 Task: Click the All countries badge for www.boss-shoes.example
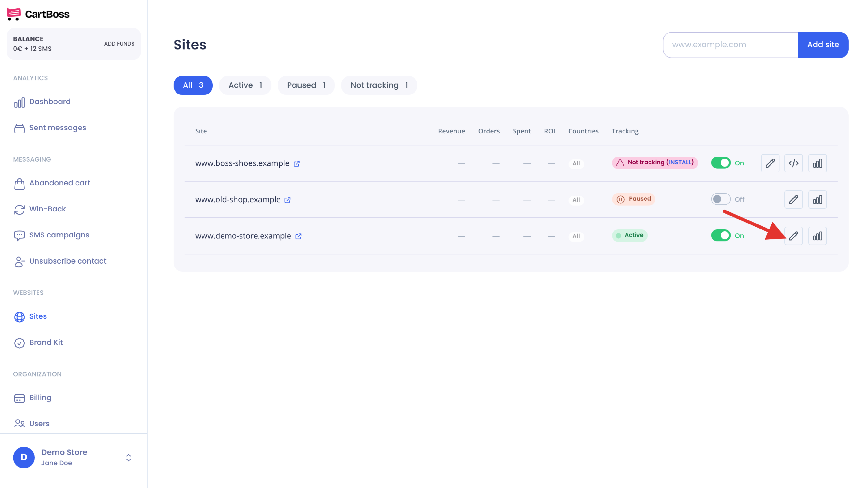tap(576, 164)
